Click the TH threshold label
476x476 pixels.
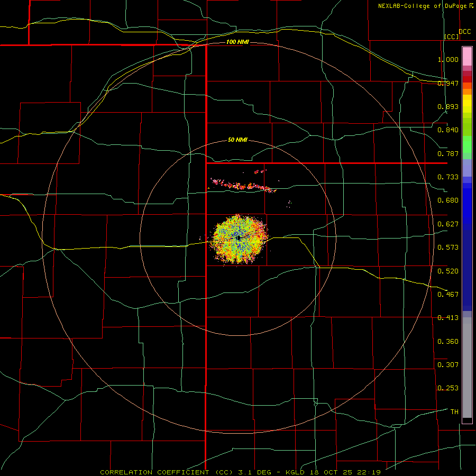click(454, 412)
